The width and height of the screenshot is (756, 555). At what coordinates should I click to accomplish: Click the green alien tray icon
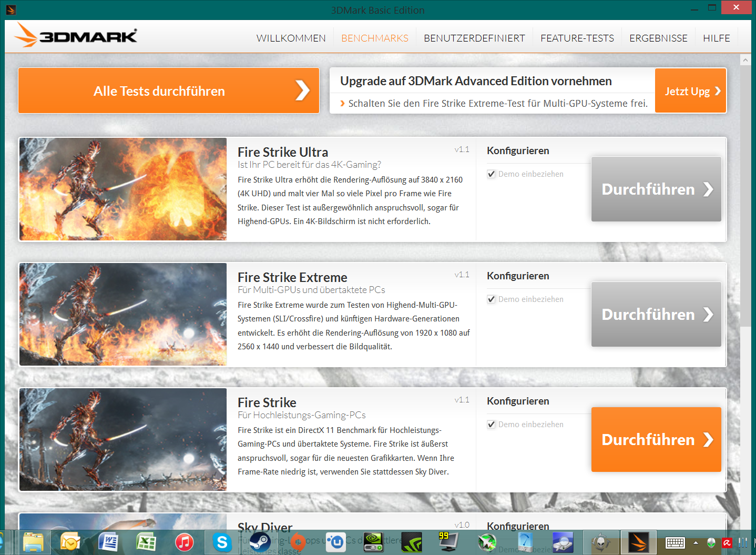pos(711,543)
